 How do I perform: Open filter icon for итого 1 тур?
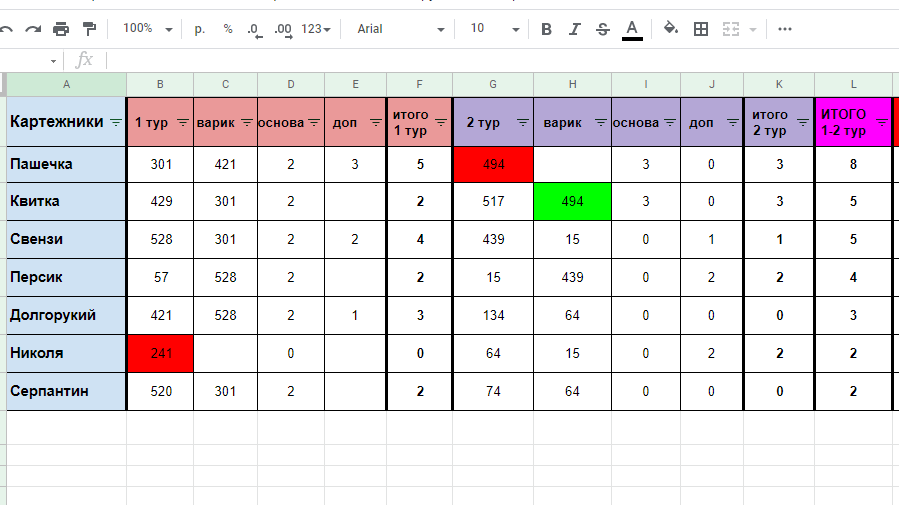tap(441, 122)
